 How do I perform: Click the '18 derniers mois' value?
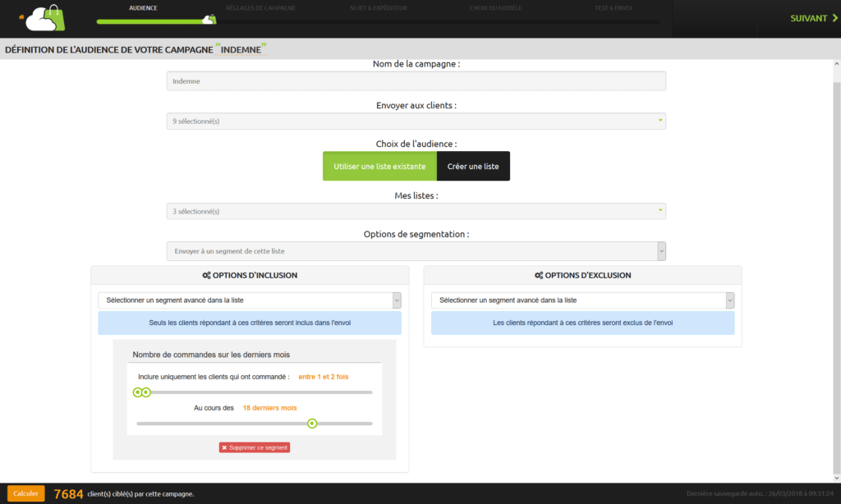[x=269, y=408]
